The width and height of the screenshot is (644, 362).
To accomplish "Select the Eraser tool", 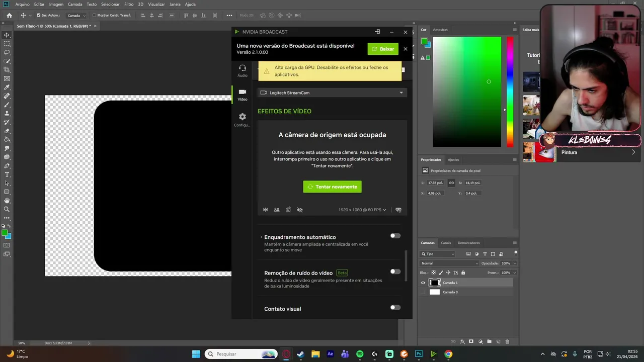I will click(7, 131).
